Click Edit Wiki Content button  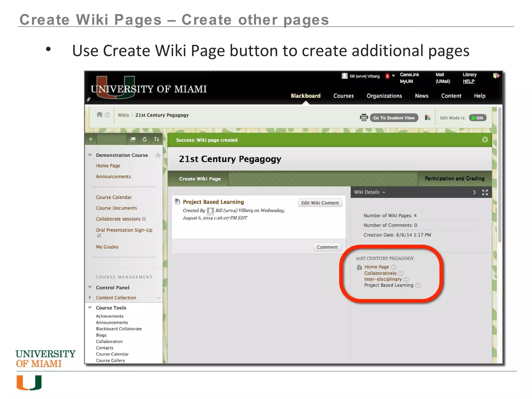coord(320,203)
